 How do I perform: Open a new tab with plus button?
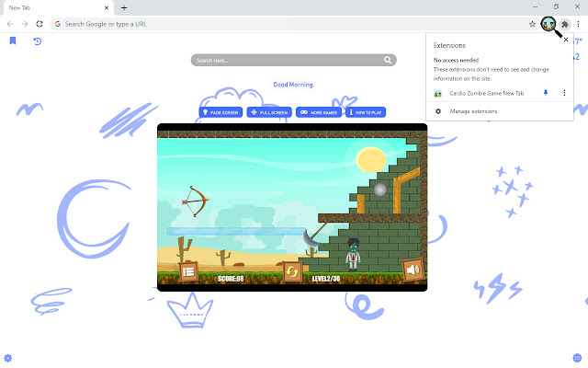click(124, 7)
